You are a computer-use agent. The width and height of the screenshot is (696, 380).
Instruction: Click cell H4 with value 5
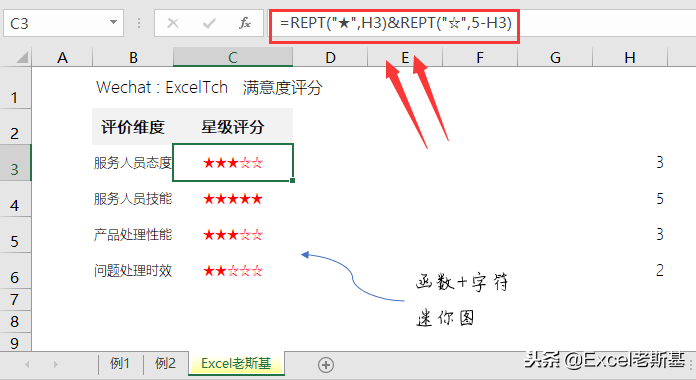pyautogui.click(x=629, y=199)
